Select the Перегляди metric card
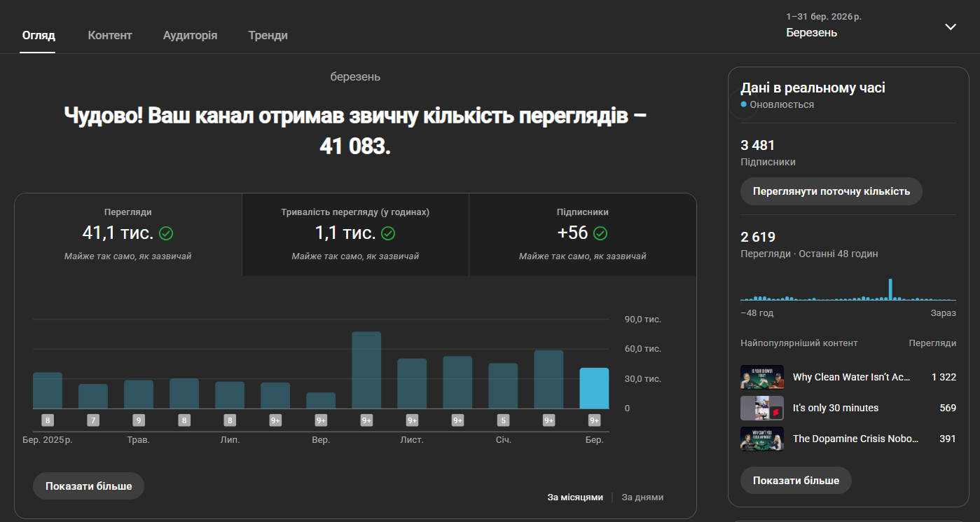980x522 pixels. [128, 234]
